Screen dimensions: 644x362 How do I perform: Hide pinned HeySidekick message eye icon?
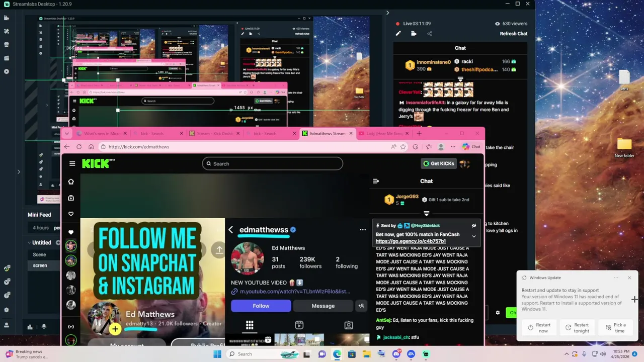(x=474, y=226)
